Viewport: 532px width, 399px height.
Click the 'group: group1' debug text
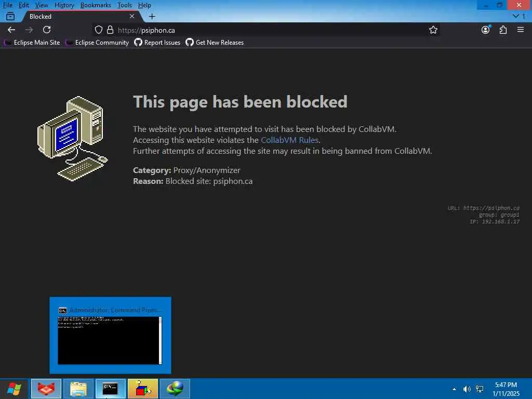click(499, 215)
